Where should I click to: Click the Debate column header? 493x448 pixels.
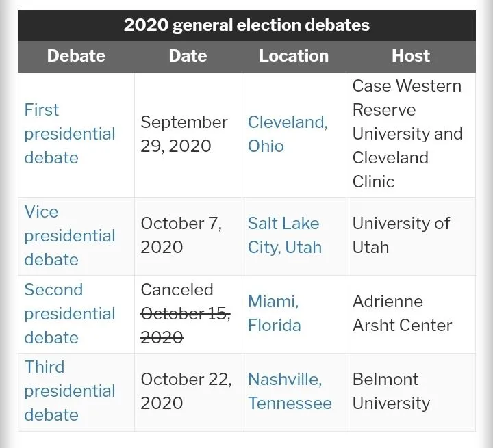coord(76,56)
